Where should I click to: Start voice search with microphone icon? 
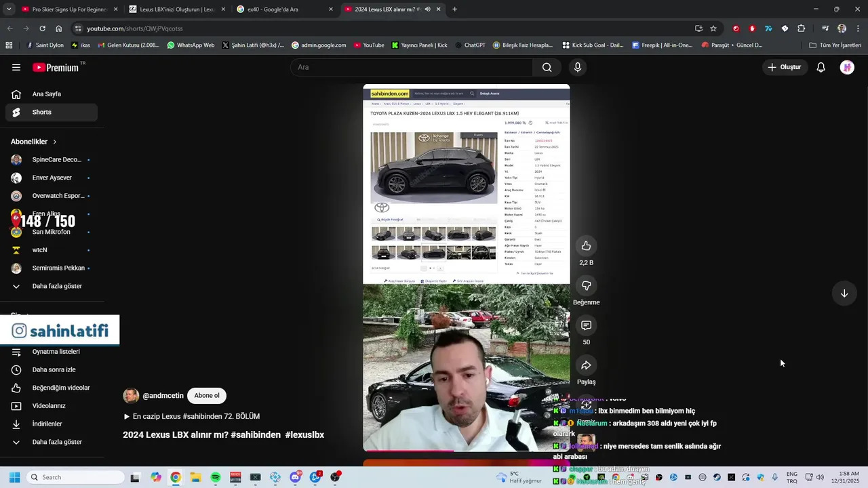pyautogui.click(x=578, y=67)
